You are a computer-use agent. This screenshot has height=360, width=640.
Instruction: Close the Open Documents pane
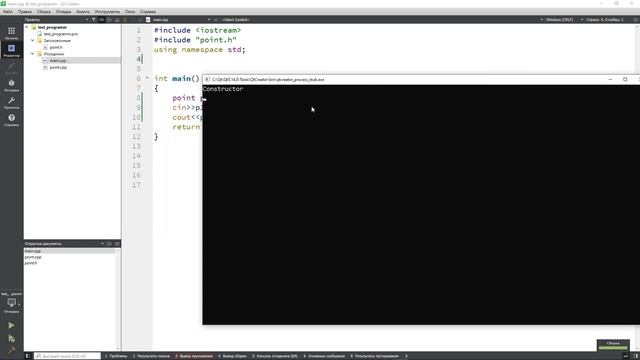(117, 244)
